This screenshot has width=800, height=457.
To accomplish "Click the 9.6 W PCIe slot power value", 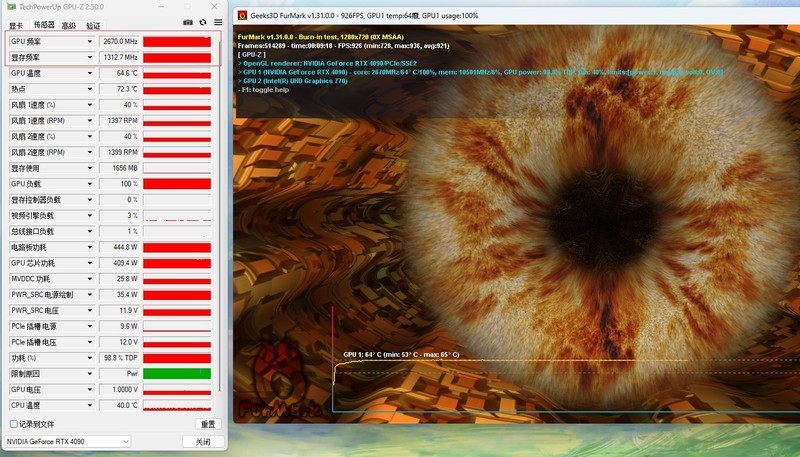I will [x=119, y=326].
